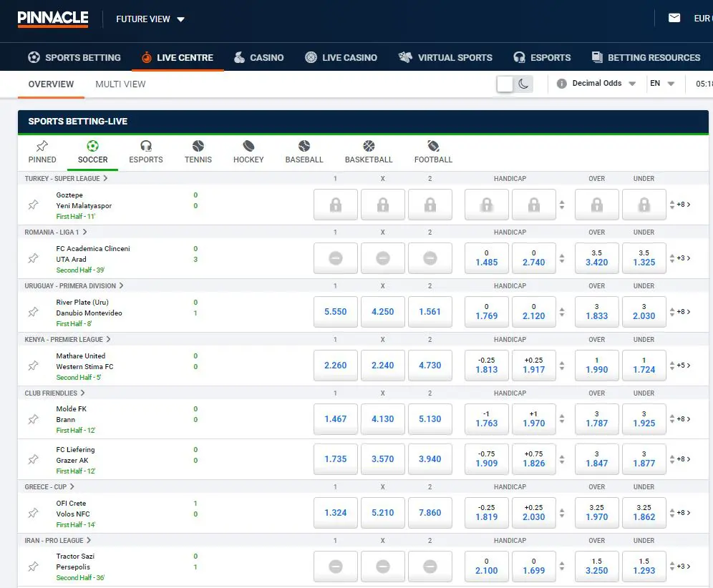The width and height of the screenshot is (713, 588).
Task: Click the Pinnacle logo
Action: click(53, 19)
